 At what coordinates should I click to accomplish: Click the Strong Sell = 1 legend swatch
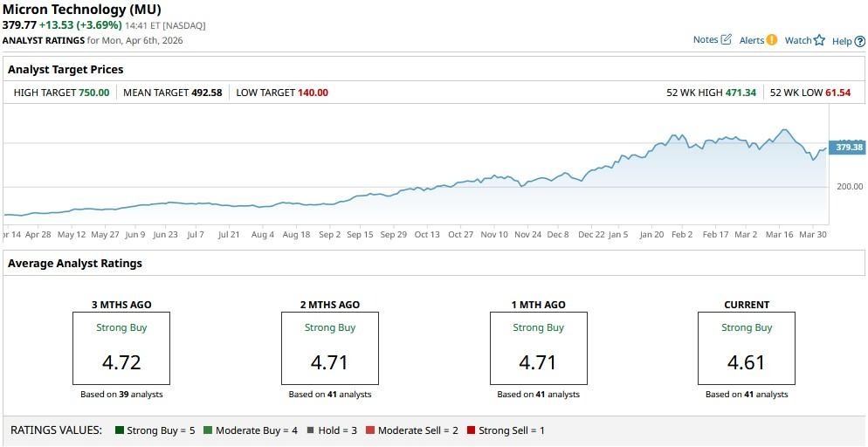[471, 430]
